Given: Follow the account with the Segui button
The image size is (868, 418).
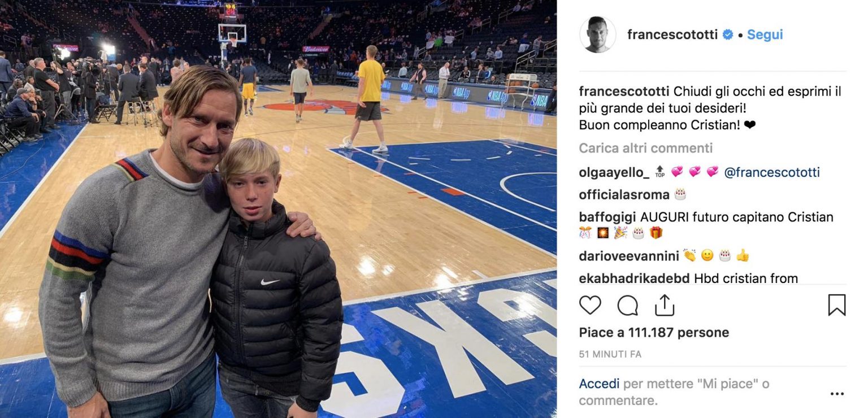Looking at the screenshot, I should click(765, 34).
